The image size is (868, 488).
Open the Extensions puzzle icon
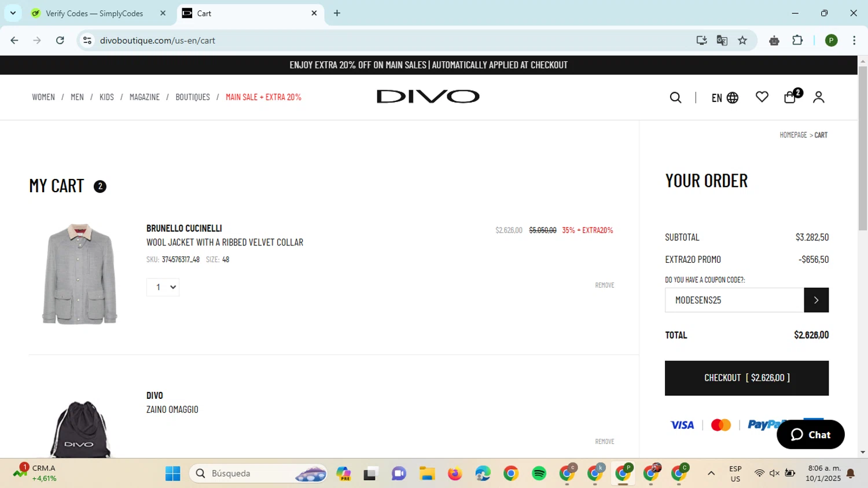[797, 40]
